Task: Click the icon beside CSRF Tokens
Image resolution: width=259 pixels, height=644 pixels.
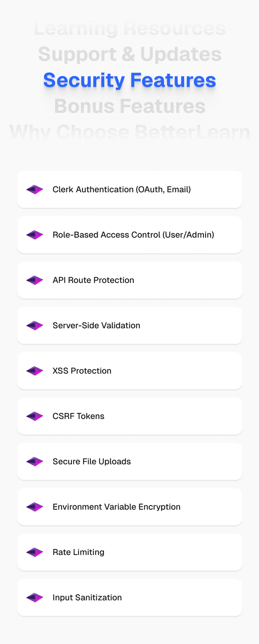Action: (35, 416)
